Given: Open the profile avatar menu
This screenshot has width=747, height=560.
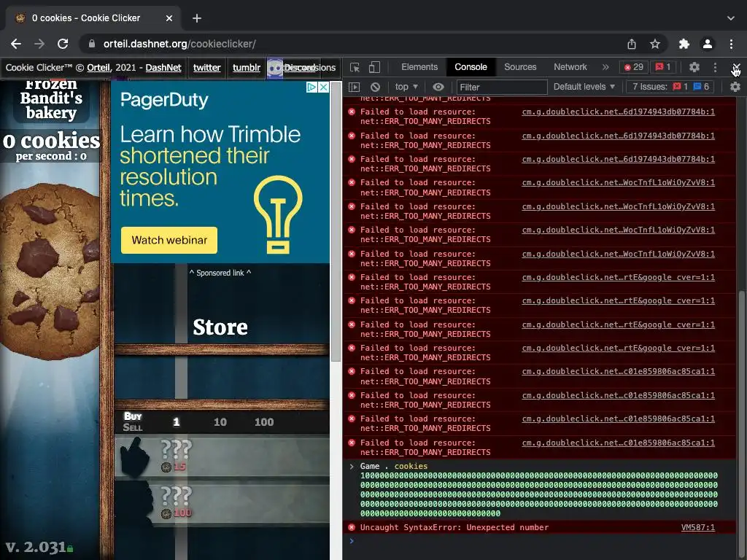Looking at the screenshot, I should point(708,44).
